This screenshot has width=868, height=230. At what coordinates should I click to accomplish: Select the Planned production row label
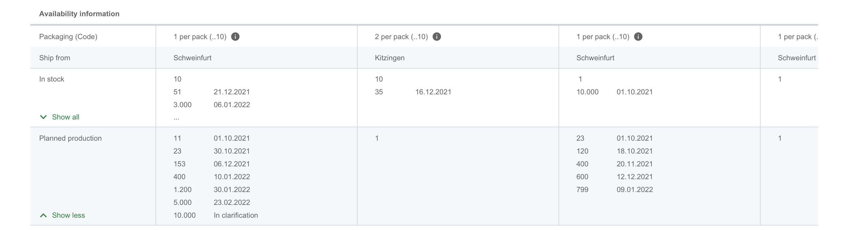pyautogui.click(x=71, y=138)
